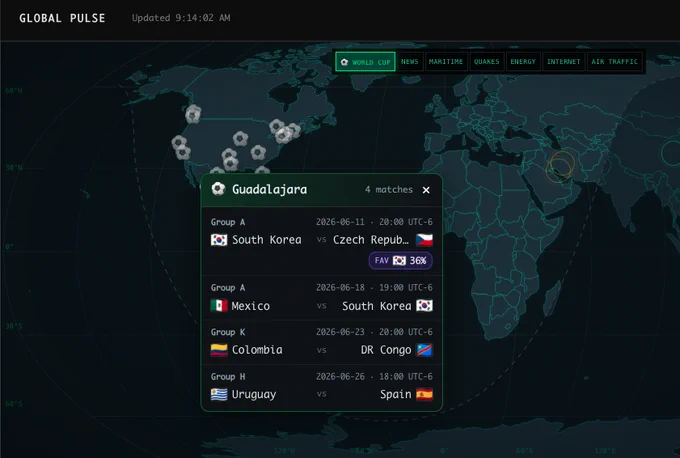Click the '4 matches' count label
This screenshot has height=458, width=680.
point(389,190)
